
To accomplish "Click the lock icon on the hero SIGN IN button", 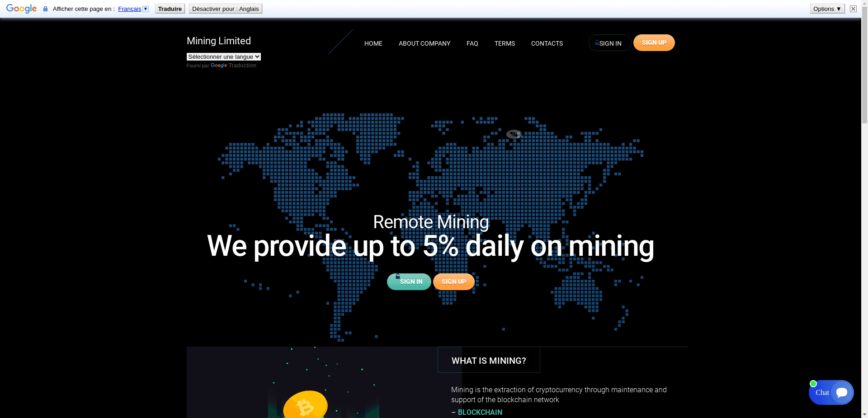I will (x=397, y=277).
